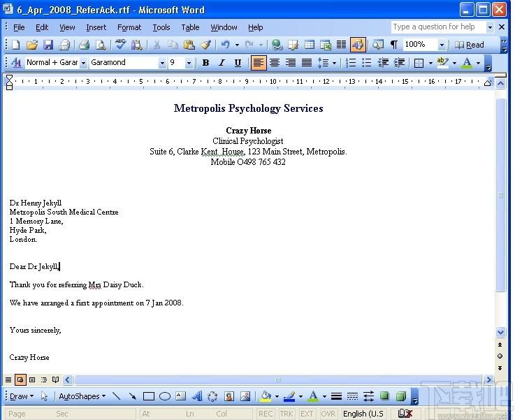Expand the Font Size dropdown arrow

tap(189, 62)
